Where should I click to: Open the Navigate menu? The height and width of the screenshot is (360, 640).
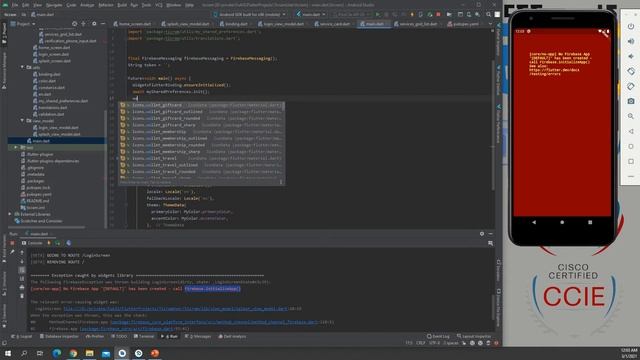[x=54, y=5]
